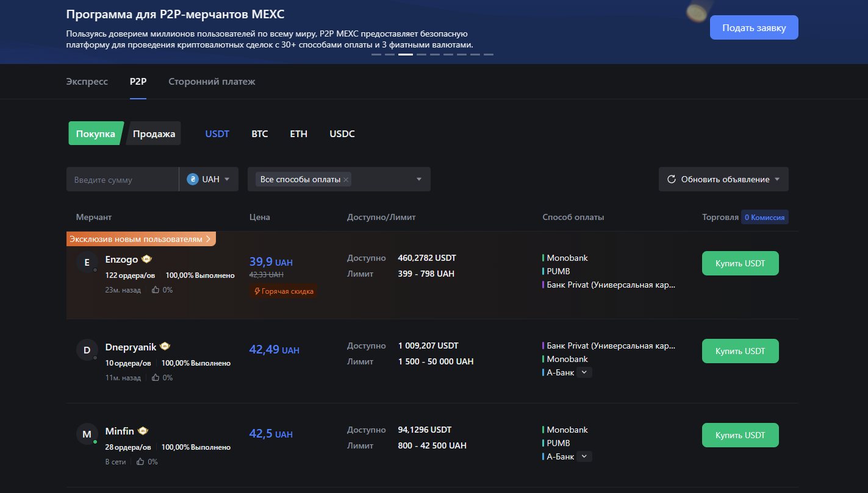Click the Мерчант column header
The height and width of the screenshot is (493, 868).
[94, 217]
